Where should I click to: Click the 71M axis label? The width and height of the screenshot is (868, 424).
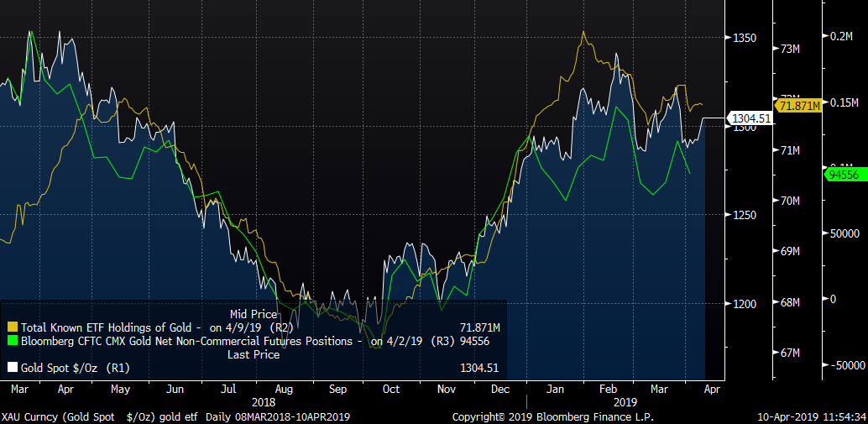point(789,150)
